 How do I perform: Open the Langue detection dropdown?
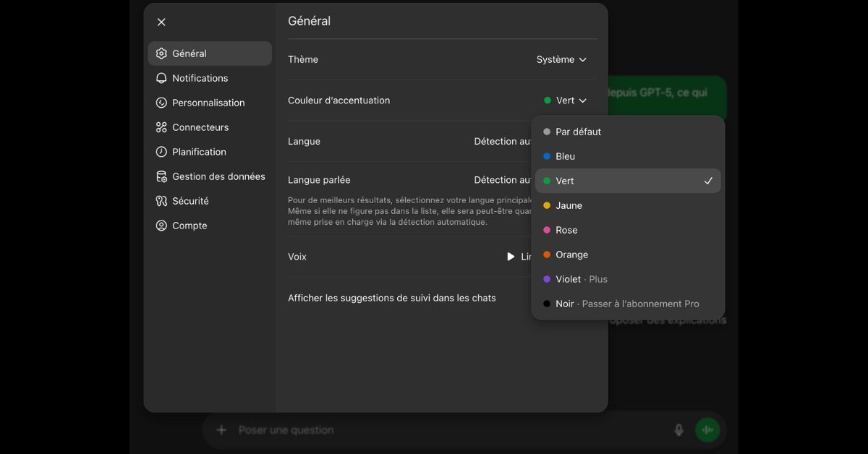[503, 142]
